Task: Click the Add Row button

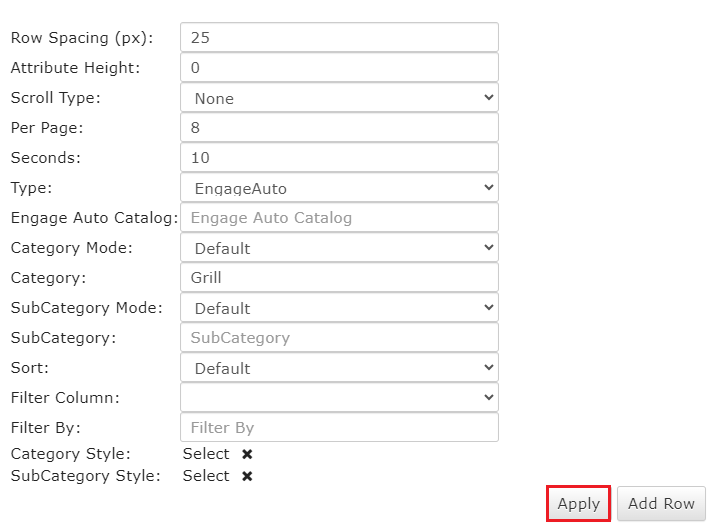Action: [x=661, y=504]
